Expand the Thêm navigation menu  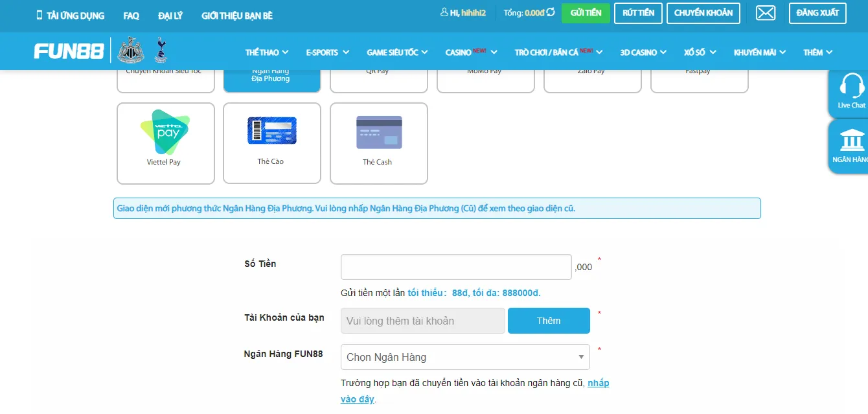tap(818, 52)
